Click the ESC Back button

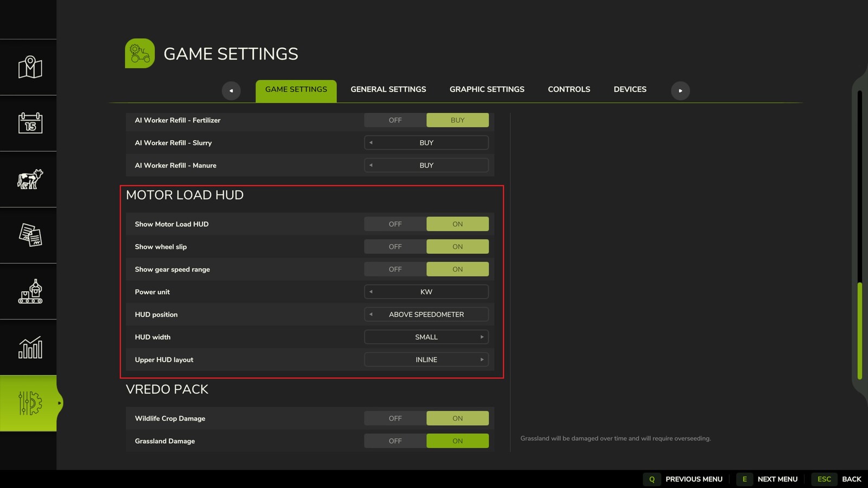(836, 479)
